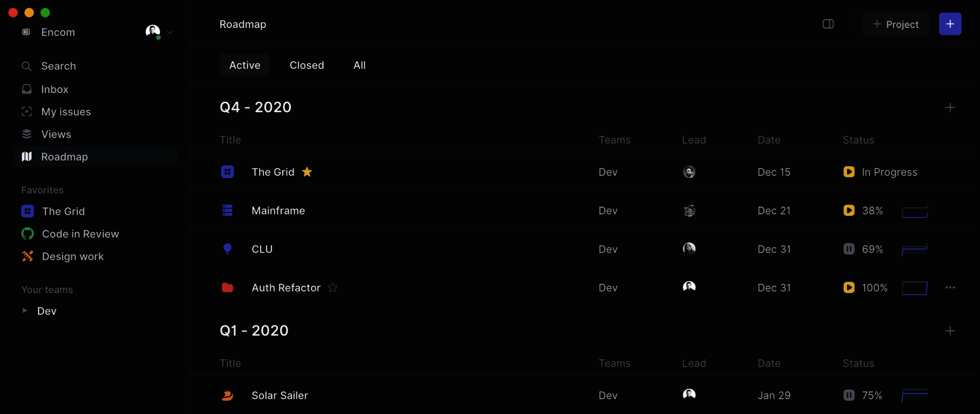Switch to the All tab
The width and height of the screenshot is (980, 414).
pyautogui.click(x=360, y=65)
